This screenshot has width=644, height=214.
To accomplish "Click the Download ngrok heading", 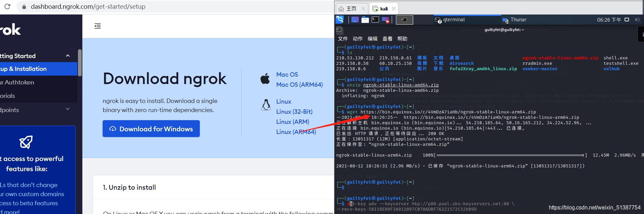I will (x=165, y=79).
